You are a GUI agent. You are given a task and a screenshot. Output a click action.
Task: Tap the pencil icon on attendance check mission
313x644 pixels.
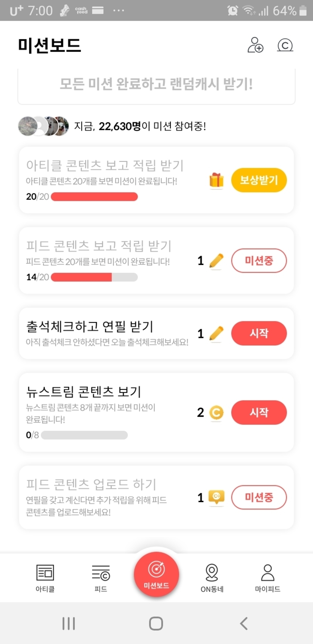coord(216,334)
